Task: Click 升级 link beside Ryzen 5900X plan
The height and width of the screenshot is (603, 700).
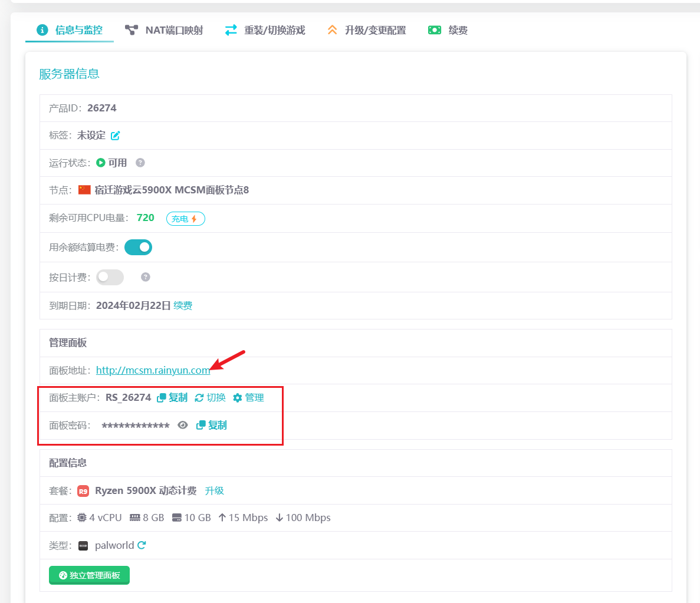Action: (x=214, y=490)
